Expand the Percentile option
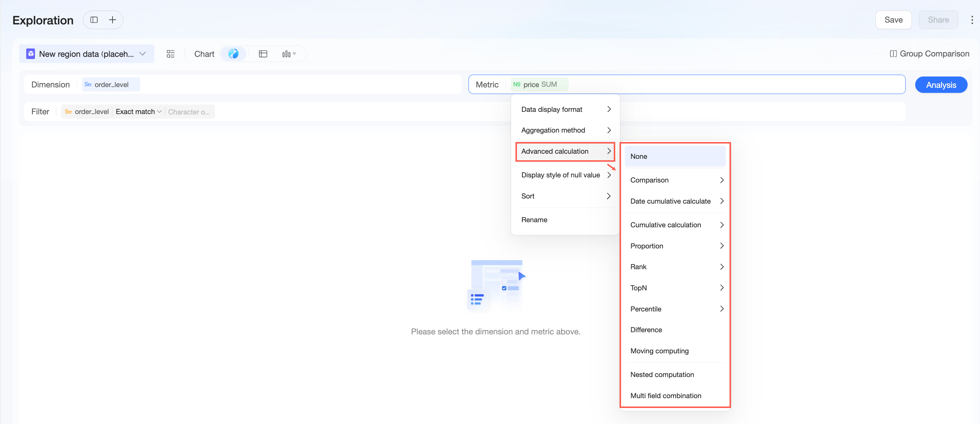This screenshot has width=980, height=424. pyautogui.click(x=675, y=309)
